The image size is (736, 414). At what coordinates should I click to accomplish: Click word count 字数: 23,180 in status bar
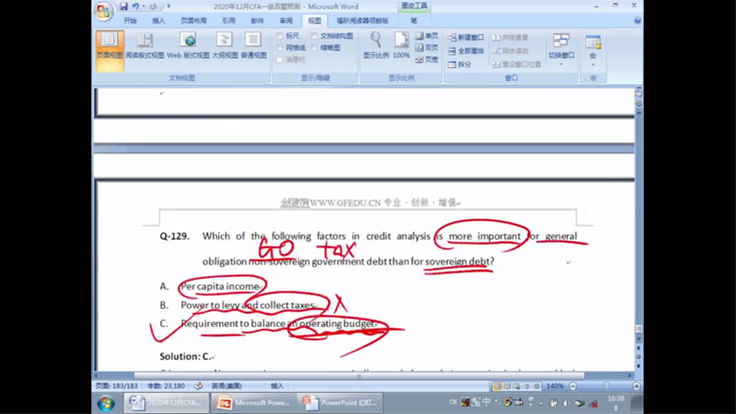pos(166,386)
